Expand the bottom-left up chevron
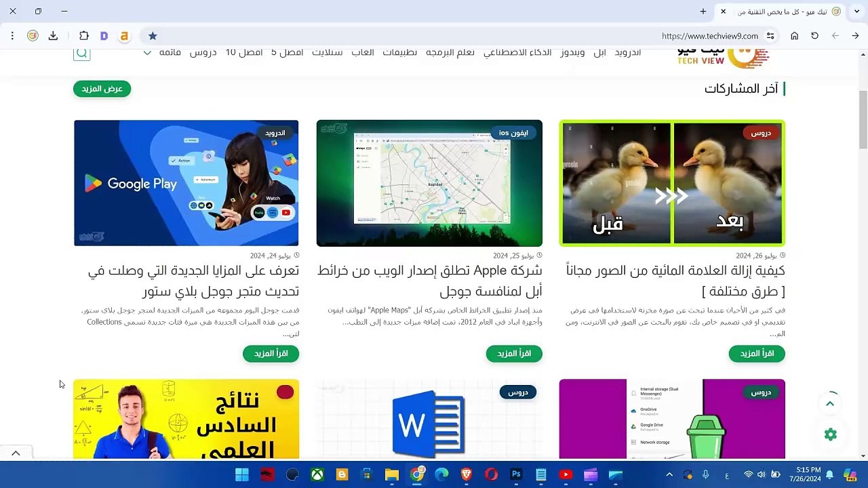868x488 pixels. [x=16, y=453]
